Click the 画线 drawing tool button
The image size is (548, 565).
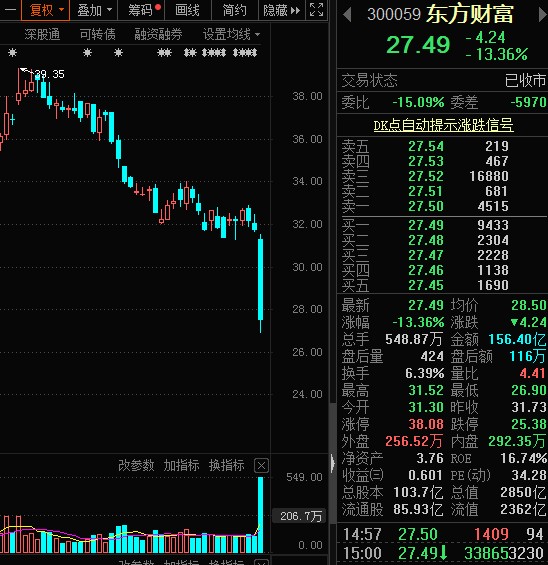(187, 10)
